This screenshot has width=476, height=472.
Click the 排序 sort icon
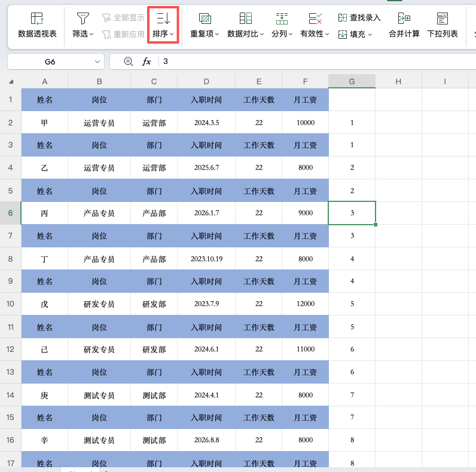click(x=163, y=18)
